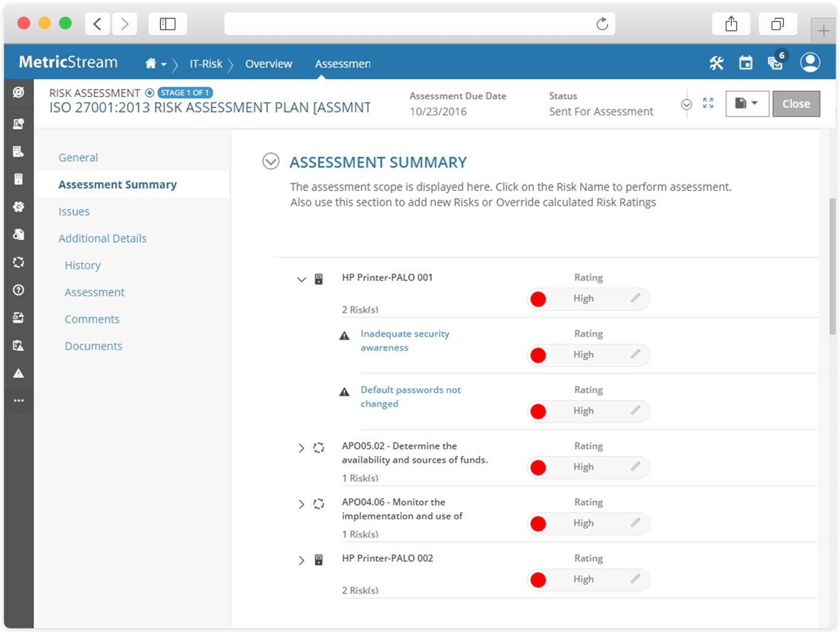The image size is (840, 632).
Task: Click the browser show tabs button
Action: point(778,24)
